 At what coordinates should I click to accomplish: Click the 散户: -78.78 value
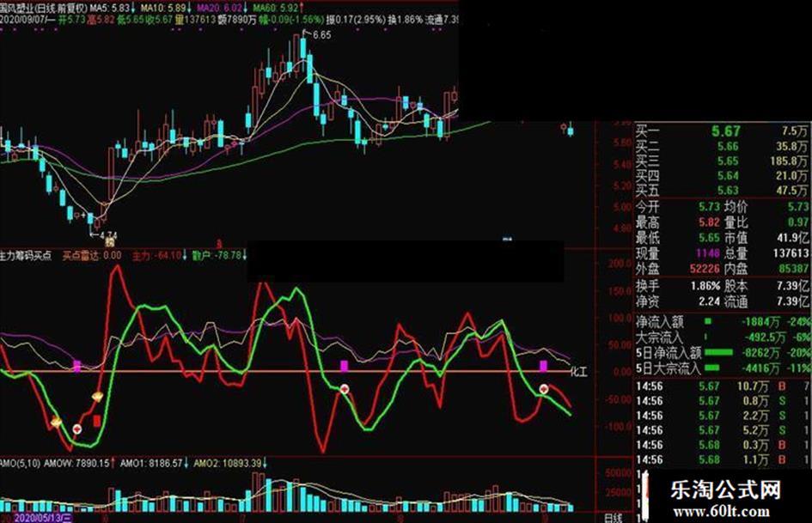pos(219,255)
